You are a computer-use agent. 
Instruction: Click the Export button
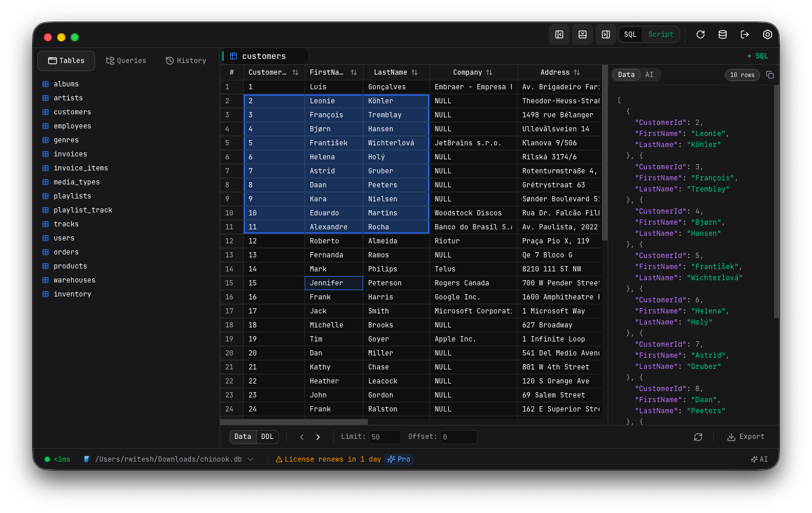[x=745, y=437]
